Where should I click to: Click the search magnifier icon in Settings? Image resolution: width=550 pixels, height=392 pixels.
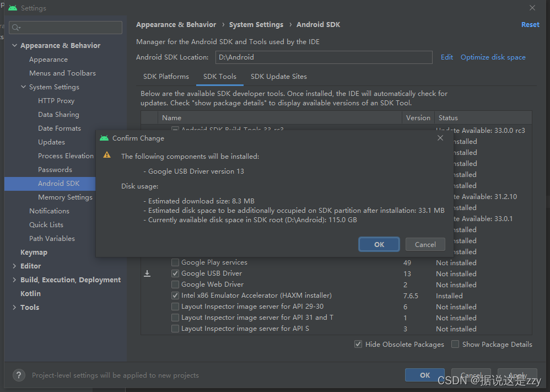[16, 28]
